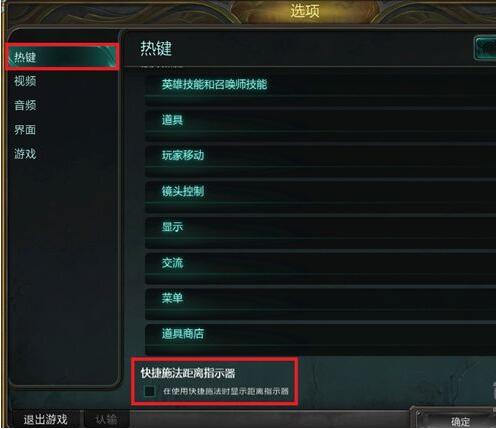
Task: Click the teal button beside 热键 heading
Action: tap(485, 49)
